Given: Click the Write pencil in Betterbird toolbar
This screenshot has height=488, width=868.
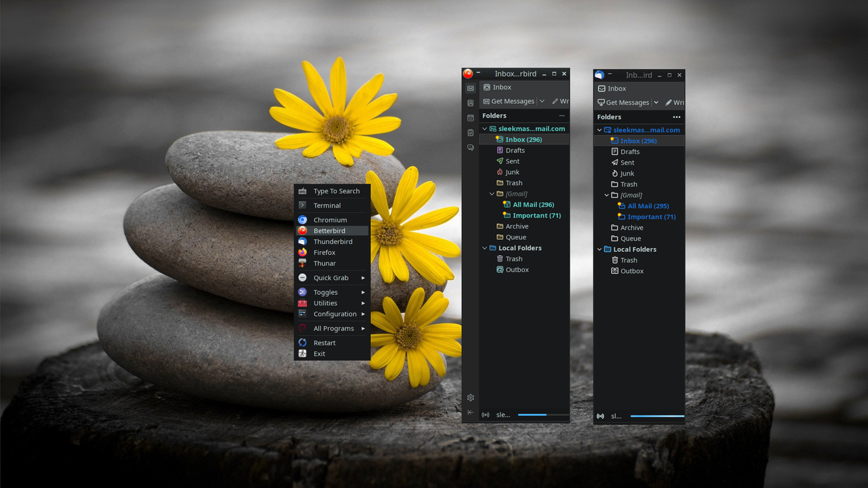Looking at the screenshot, I should (555, 102).
